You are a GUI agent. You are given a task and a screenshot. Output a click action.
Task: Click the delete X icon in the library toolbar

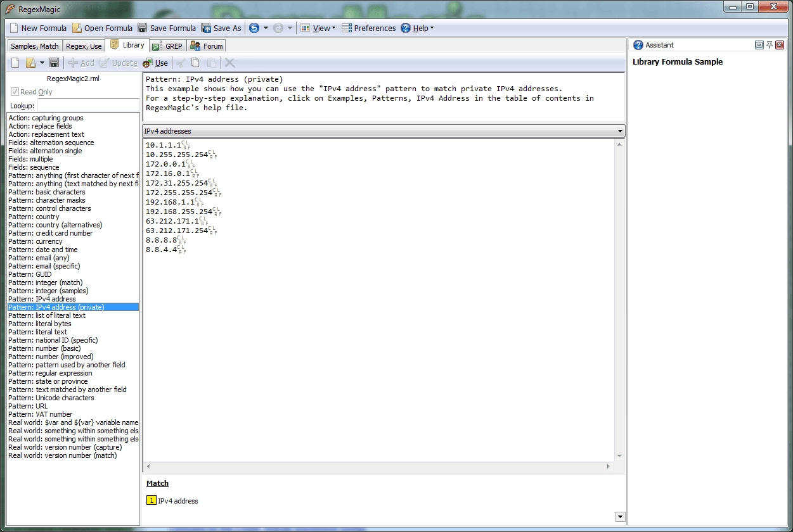(x=229, y=63)
